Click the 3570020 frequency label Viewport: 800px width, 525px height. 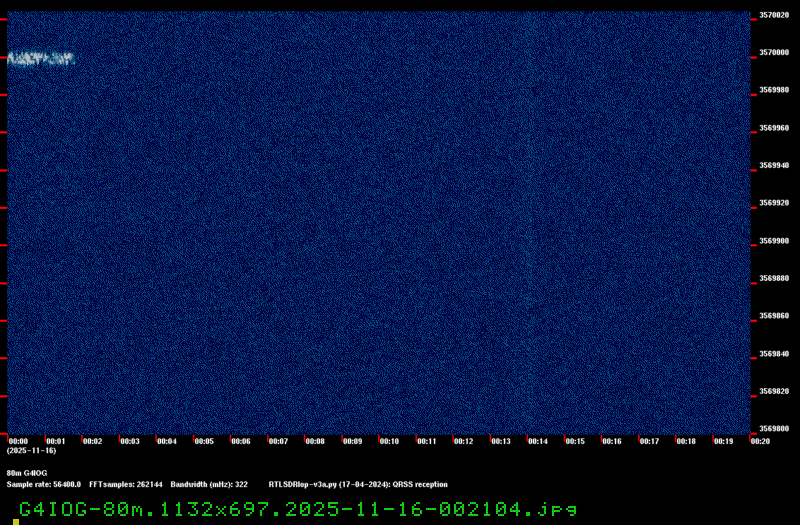[x=774, y=15]
